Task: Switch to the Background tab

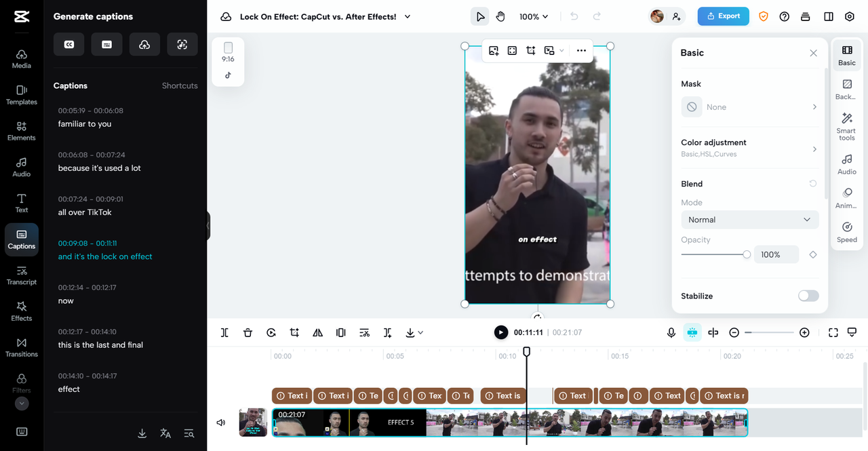Action: coord(846,90)
